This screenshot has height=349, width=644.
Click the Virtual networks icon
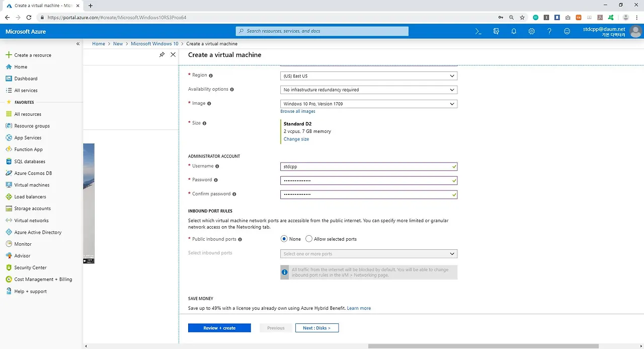click(9, 220)
